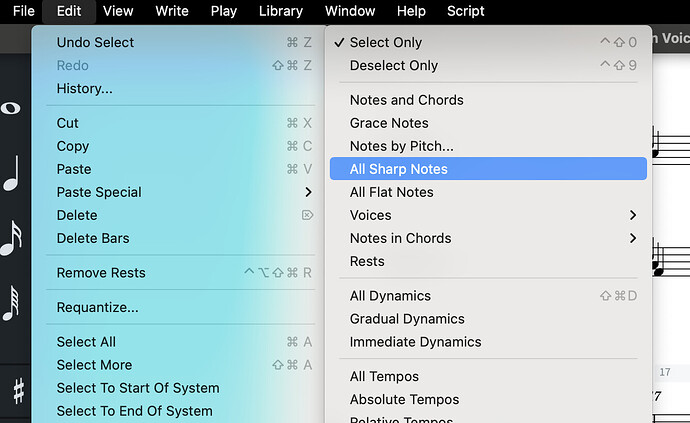Select the eighth note duration icon

click(11, 238)
